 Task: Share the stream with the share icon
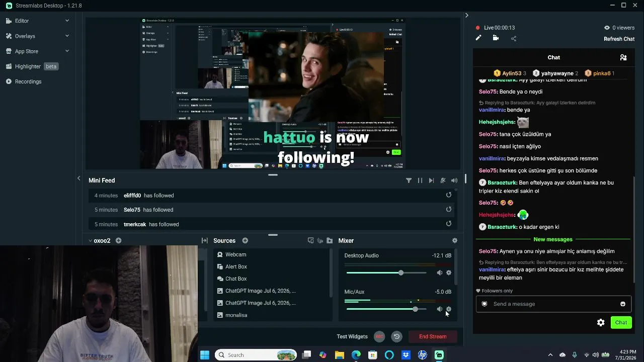point(514,38)
